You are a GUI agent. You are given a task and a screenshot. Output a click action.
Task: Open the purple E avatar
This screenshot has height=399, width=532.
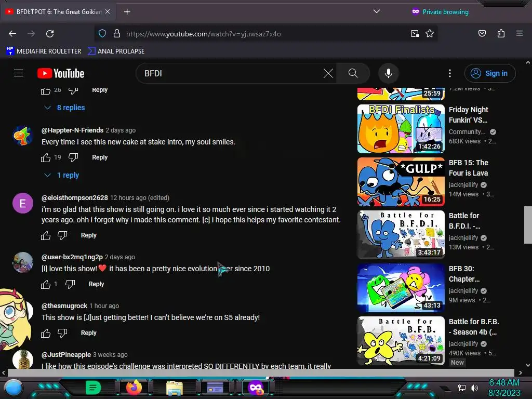coord(23,203)
